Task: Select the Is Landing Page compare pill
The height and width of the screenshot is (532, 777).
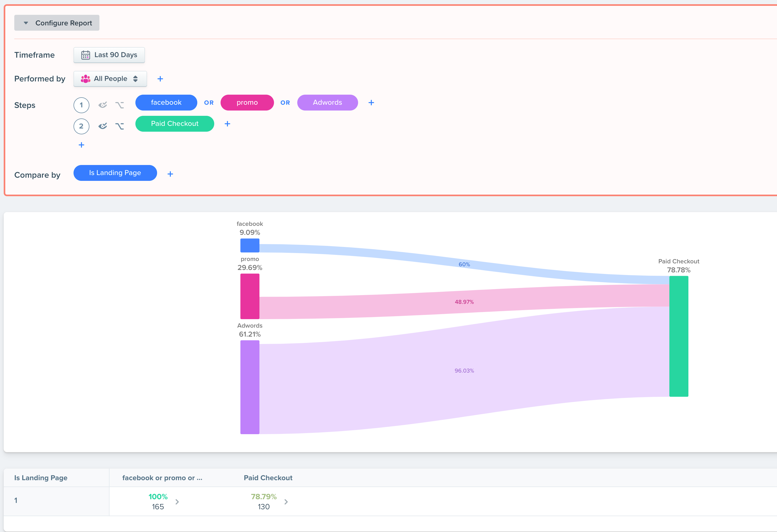Action: click(x=115, y=173)
